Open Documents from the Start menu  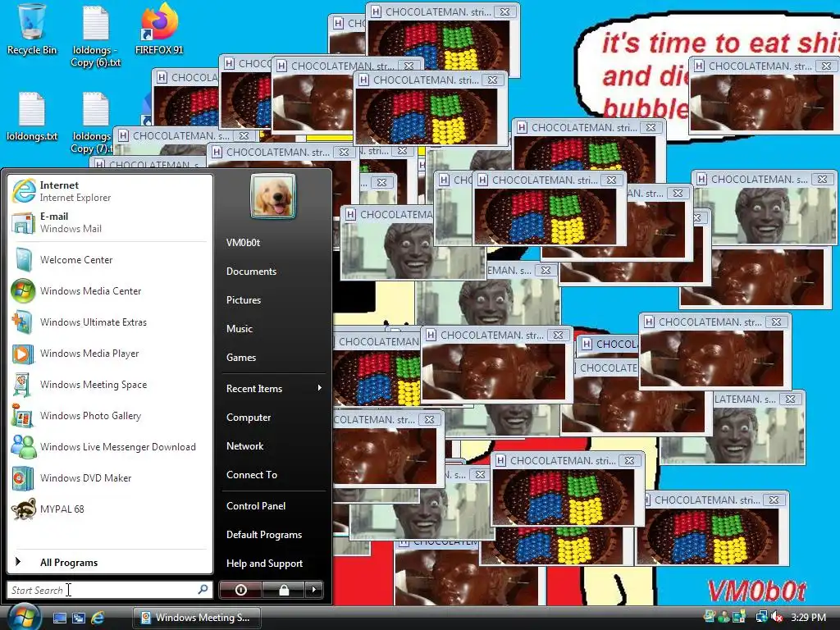pos(274,272)
